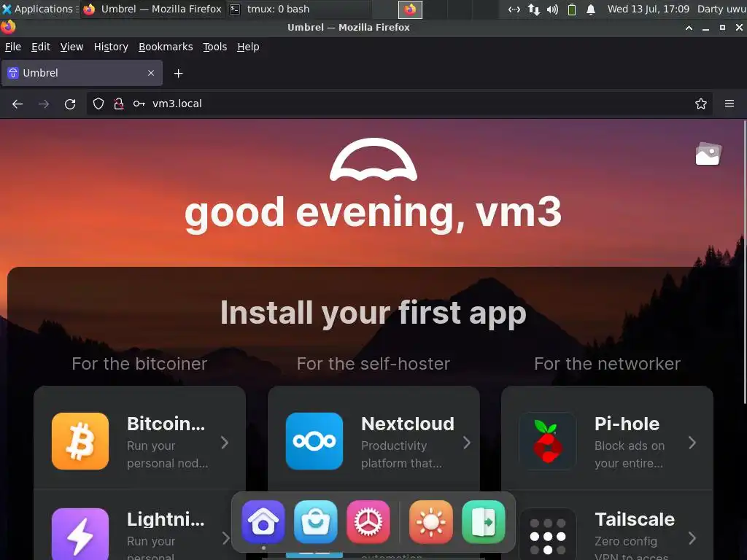747x560 pixels.
Task: Open the Edit menu
Action: point(41,47)
